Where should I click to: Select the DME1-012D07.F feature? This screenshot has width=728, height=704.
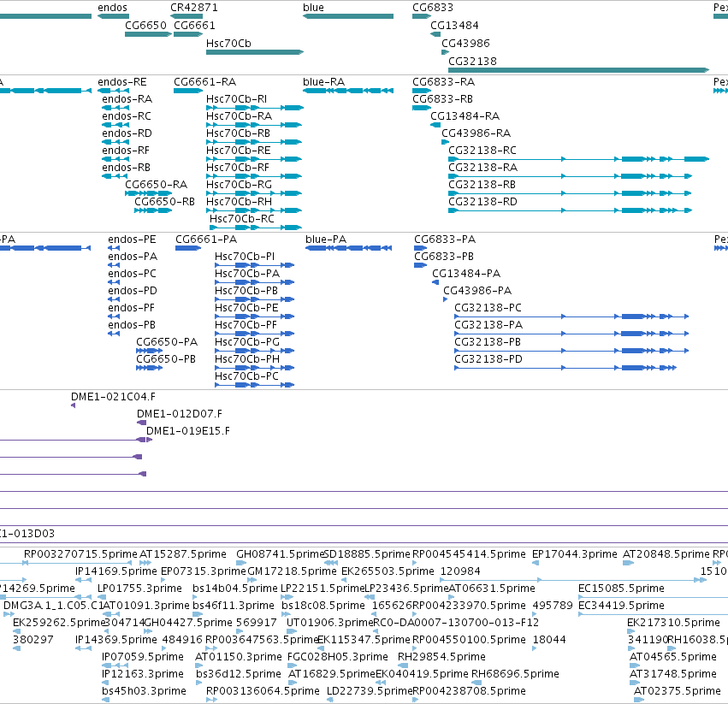[x=179, y=414]
